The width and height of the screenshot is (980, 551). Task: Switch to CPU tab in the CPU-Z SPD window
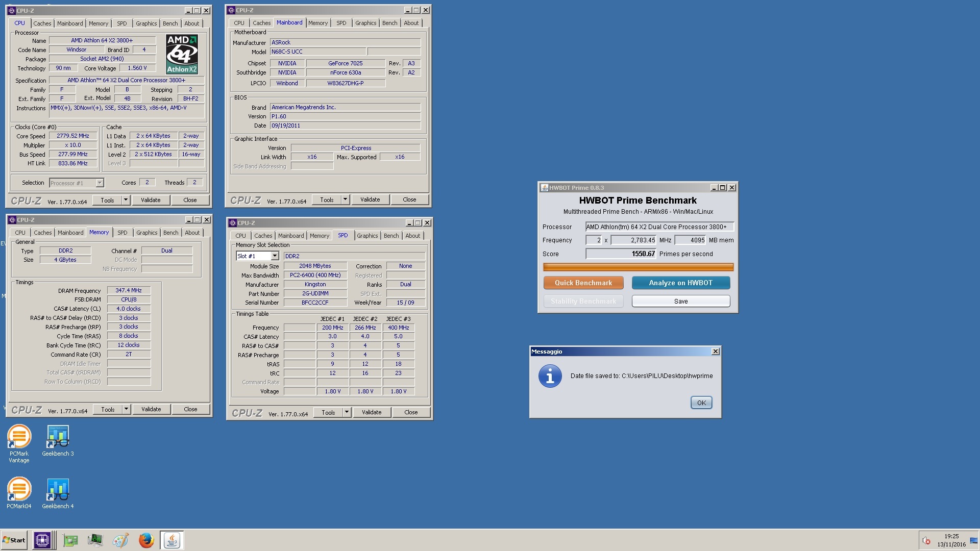[x=240, y=236]
